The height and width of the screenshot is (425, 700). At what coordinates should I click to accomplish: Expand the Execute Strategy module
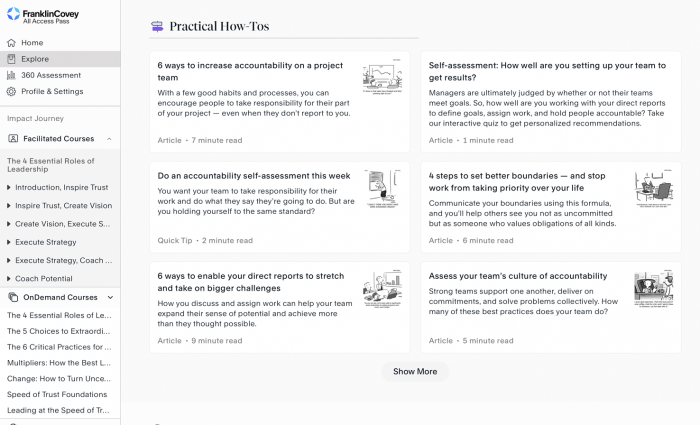9,242
